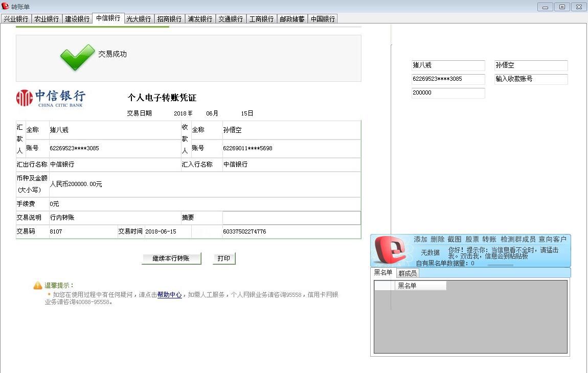Click 孙悟空 in the receipt table
This screenshot has width=588, height=373.
point(233,130)
